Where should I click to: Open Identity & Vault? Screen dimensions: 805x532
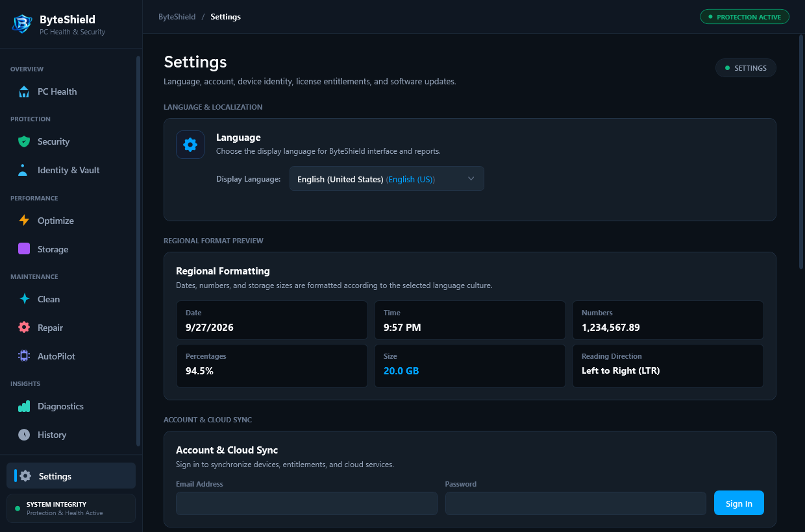[71, 170]
